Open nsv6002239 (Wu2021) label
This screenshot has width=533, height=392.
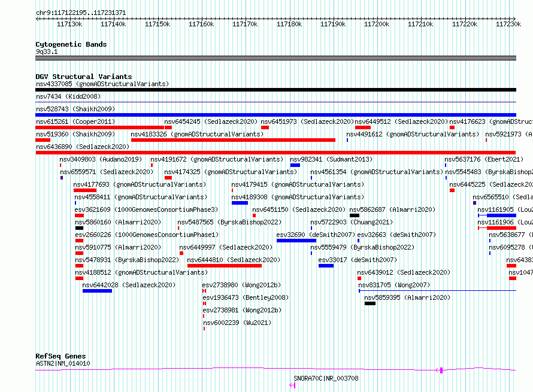point(237,323)
